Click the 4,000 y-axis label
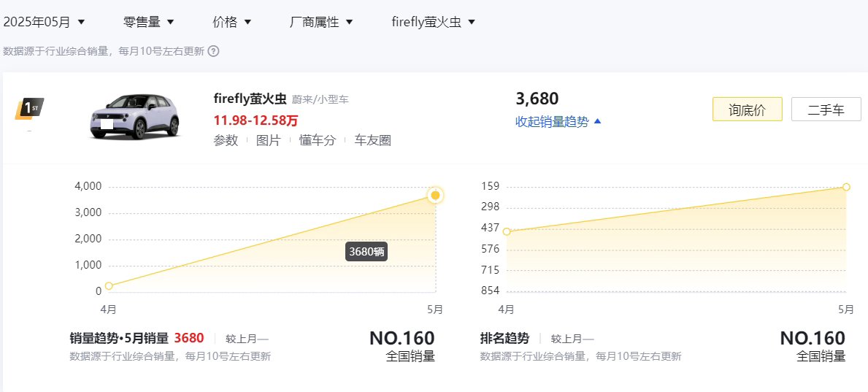The height and width of the screenshot is (392, 868). (x=88, y=186)
